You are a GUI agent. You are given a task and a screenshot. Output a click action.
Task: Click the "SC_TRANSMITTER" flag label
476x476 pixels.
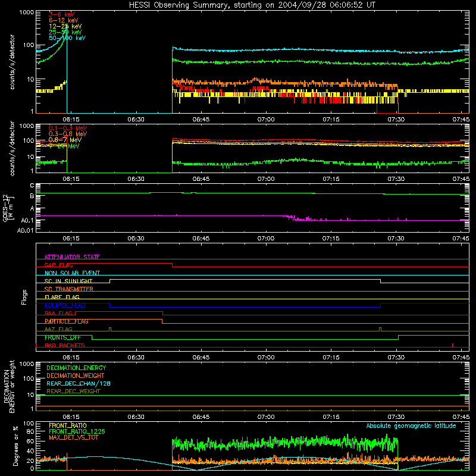68,289
